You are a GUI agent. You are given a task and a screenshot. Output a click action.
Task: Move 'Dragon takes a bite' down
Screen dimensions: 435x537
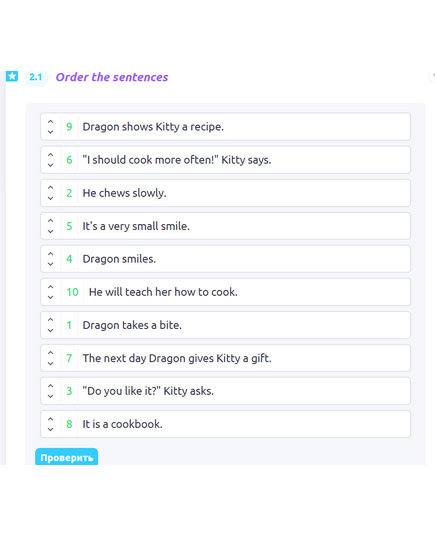(x=50, y=330)
